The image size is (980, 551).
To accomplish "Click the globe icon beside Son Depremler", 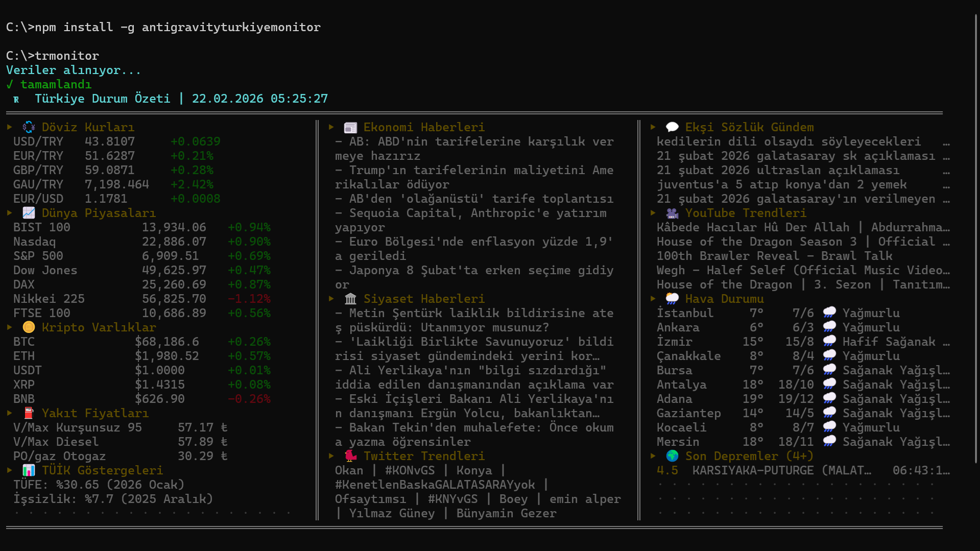I will point(672,456).
